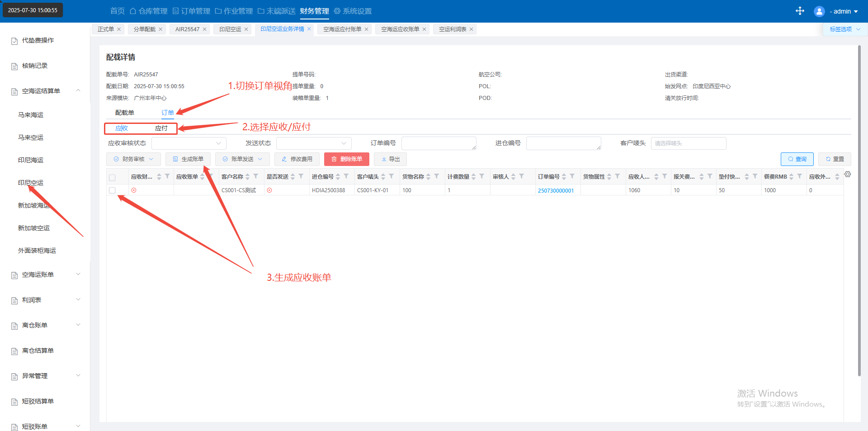
Task: Close the AIR25547 tab
Action: (204, 29)
